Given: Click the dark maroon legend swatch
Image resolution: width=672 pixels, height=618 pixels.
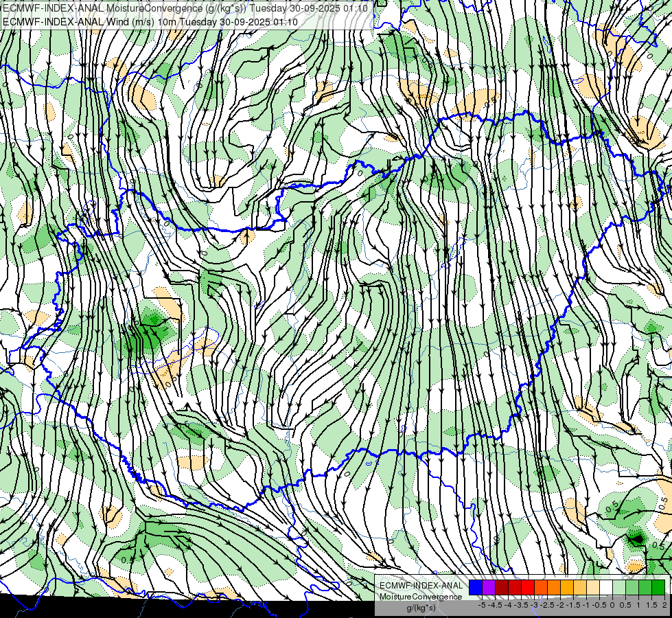Looking at the screenshot, I should point(502,587).
